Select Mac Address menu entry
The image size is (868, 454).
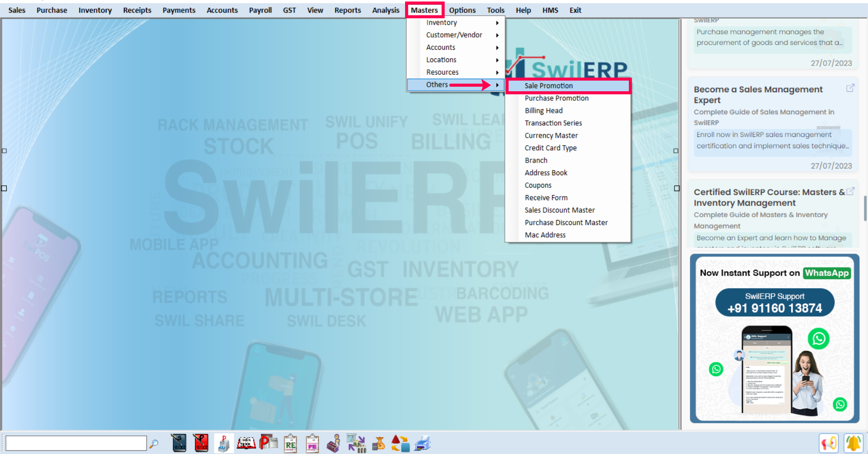[x=568, y=235]
